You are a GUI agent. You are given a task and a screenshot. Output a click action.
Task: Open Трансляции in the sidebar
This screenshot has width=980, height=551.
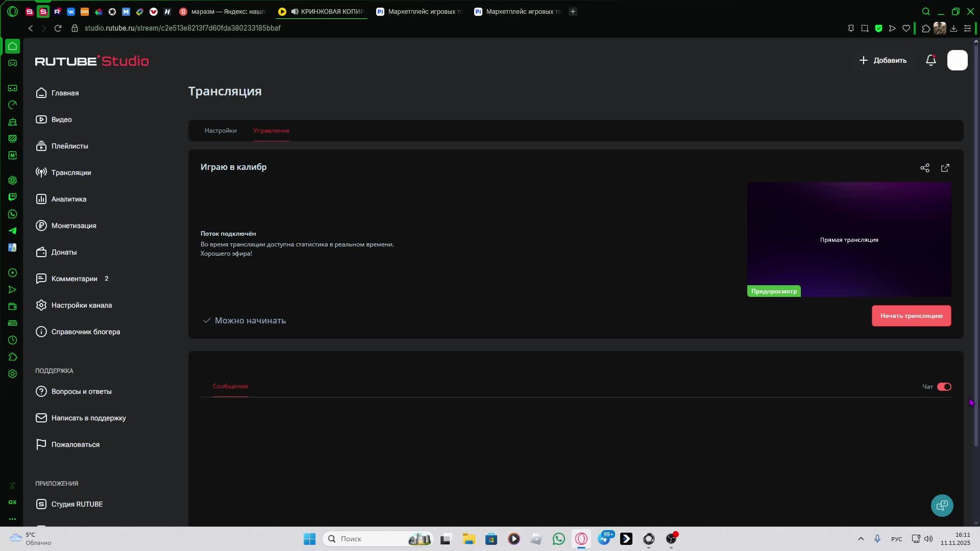pyautogui.click(x=71, y=172)
